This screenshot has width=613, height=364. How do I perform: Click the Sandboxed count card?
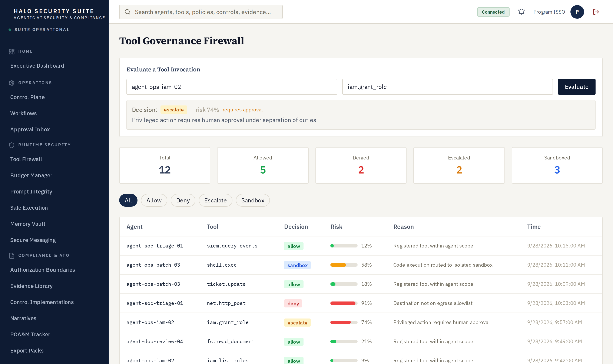[x=557, y=165]
